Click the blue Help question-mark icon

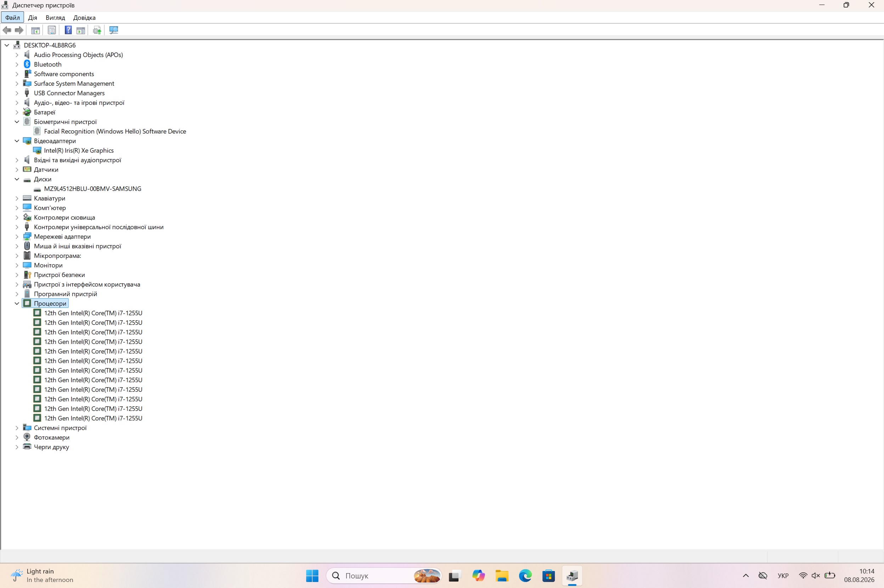68,30
